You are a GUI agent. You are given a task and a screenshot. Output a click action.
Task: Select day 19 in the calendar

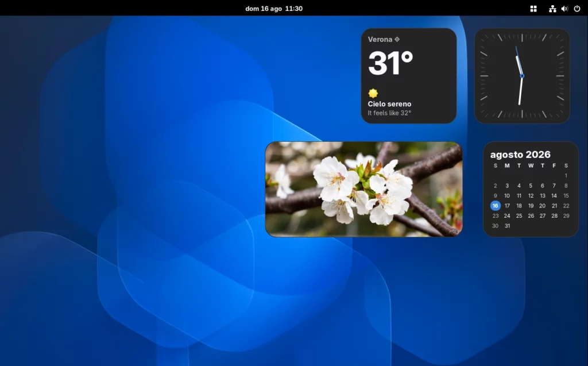(531, 206)
